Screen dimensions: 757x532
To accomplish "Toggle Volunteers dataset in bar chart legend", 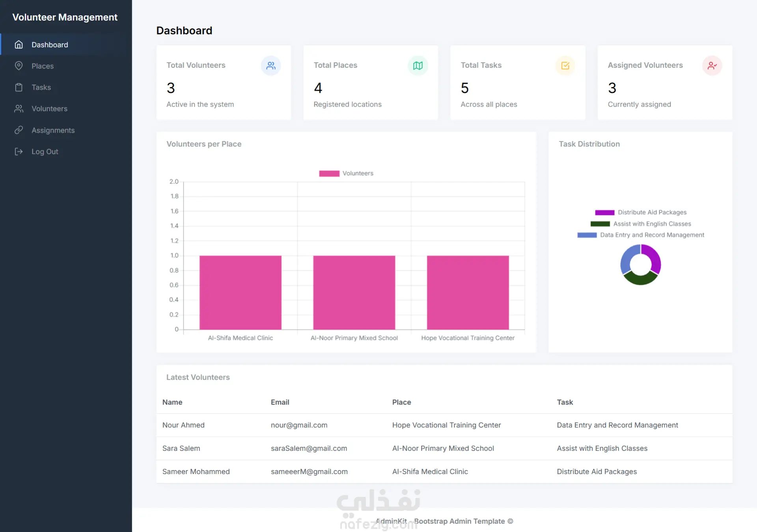I will pos(346,174).
